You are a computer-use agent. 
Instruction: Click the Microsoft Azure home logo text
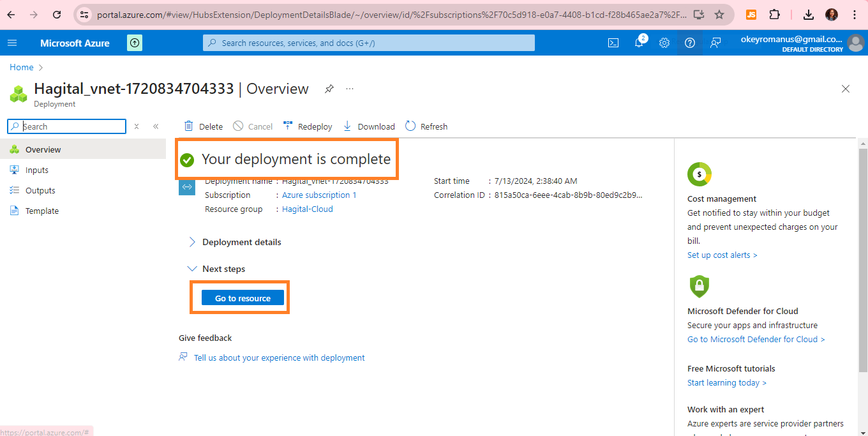[75, 43]
